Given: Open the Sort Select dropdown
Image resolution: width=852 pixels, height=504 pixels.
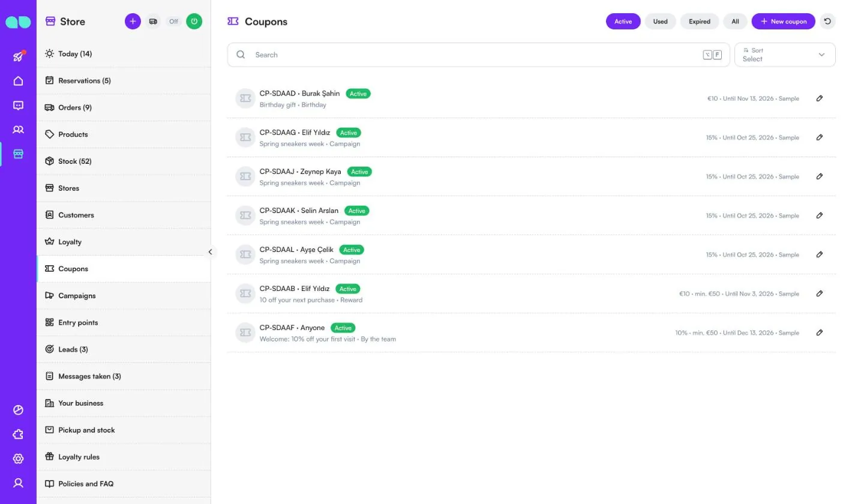Looking at the screenshot, I should pos(785,55).
